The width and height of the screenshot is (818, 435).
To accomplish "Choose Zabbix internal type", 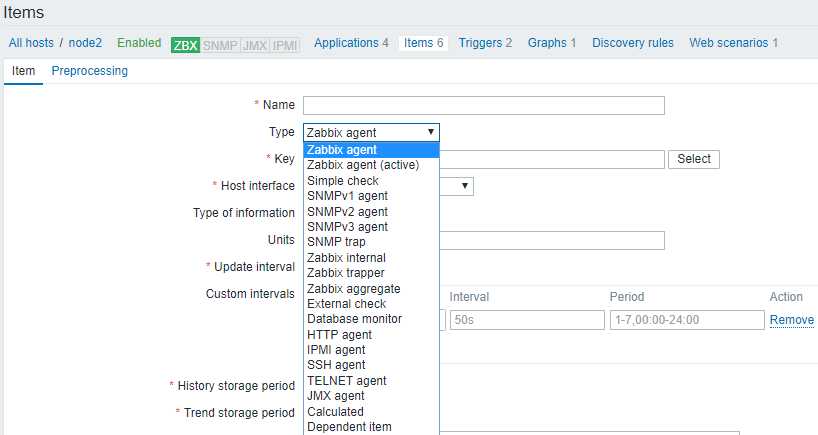I will tap(371, 258).
